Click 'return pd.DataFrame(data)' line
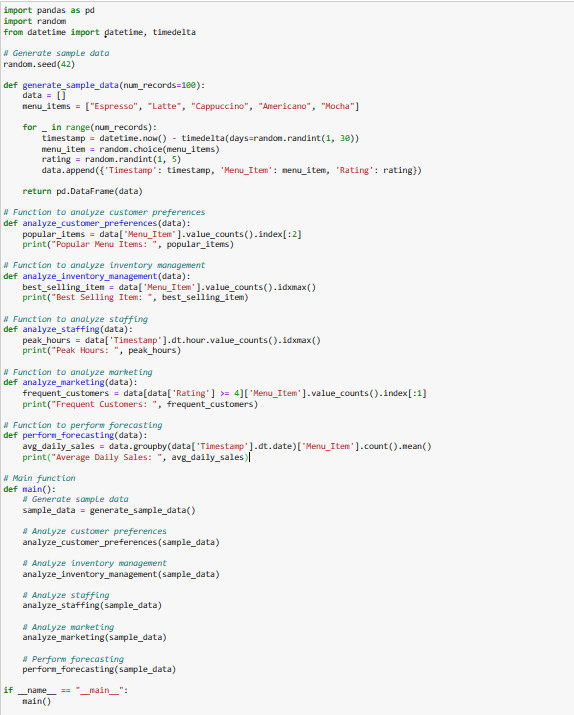Screen dimensions: 574x715 click(83, 191)
